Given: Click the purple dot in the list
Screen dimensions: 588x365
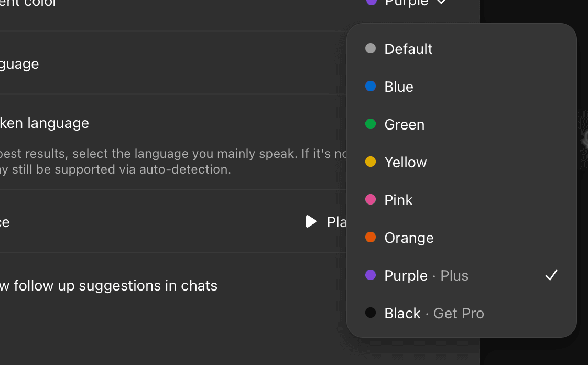Looking at the screenshot, I should 371,275.
